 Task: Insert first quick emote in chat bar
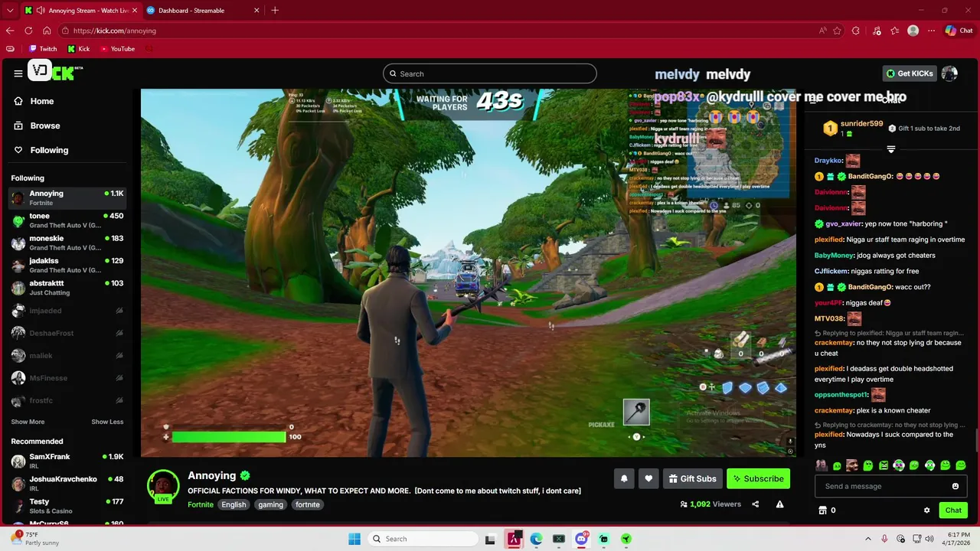pyautogui.click(x=822, y=465)
